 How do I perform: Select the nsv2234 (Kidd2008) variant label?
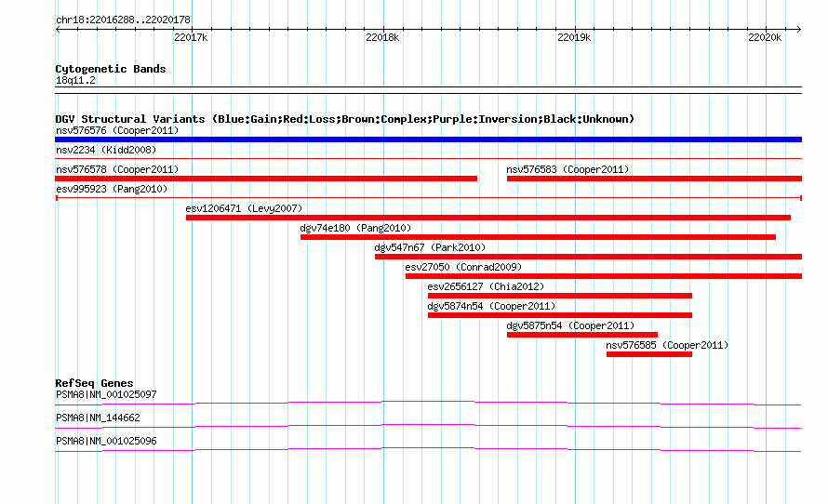[106, 150]
